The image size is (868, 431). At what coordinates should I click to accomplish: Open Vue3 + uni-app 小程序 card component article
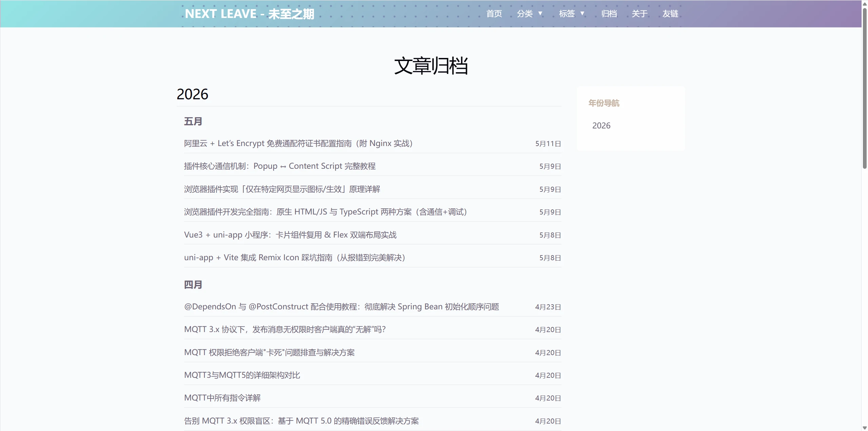pyautogui.click(x=290, y=235)
